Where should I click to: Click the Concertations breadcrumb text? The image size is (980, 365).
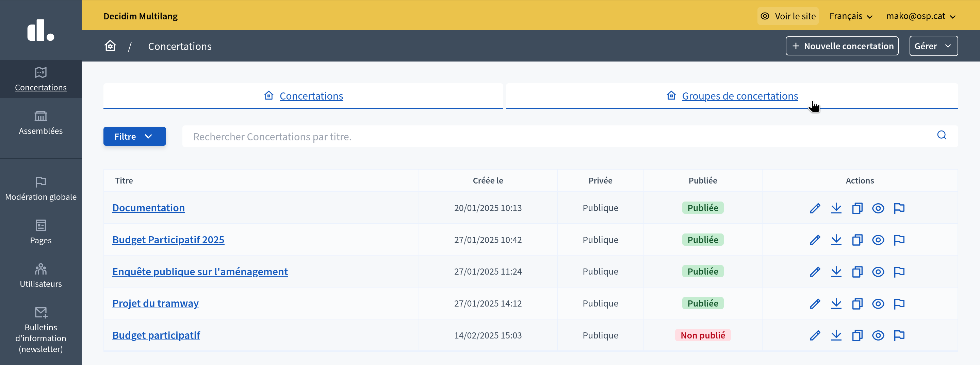pyautogui.click(x=180, y=46)
